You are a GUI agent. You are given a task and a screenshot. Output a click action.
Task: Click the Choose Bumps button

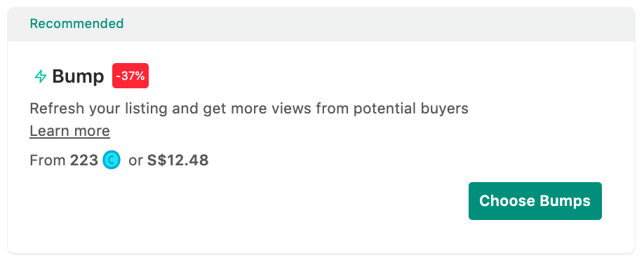(535, 201)
